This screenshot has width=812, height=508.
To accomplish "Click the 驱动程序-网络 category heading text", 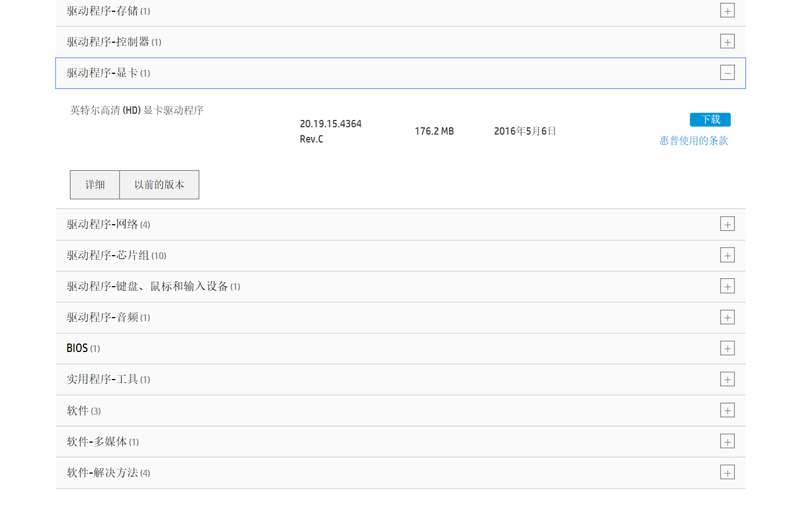I will tap(102, 225).
